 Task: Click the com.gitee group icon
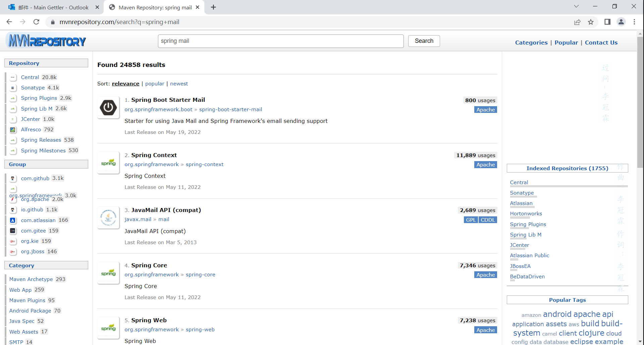[13, 231]
